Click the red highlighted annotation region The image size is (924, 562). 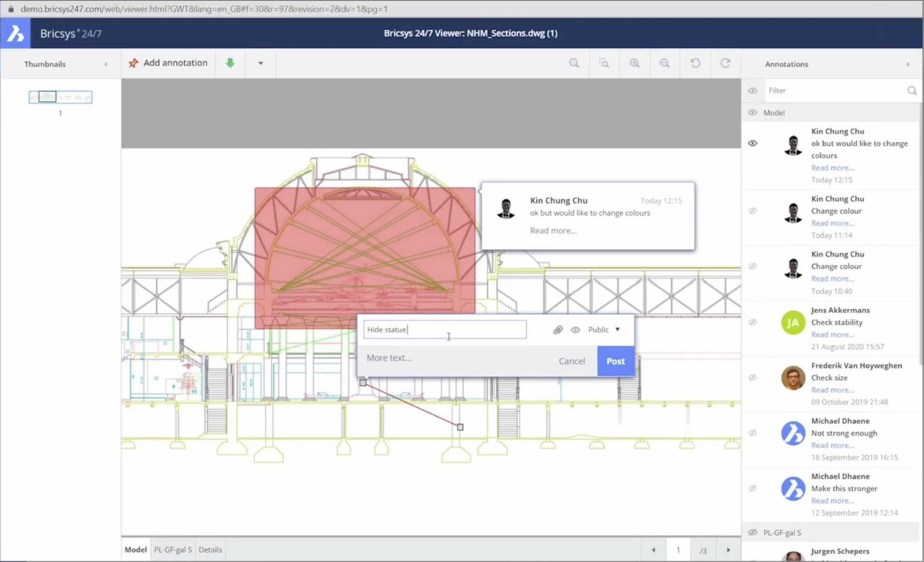(x=365, y=258)
